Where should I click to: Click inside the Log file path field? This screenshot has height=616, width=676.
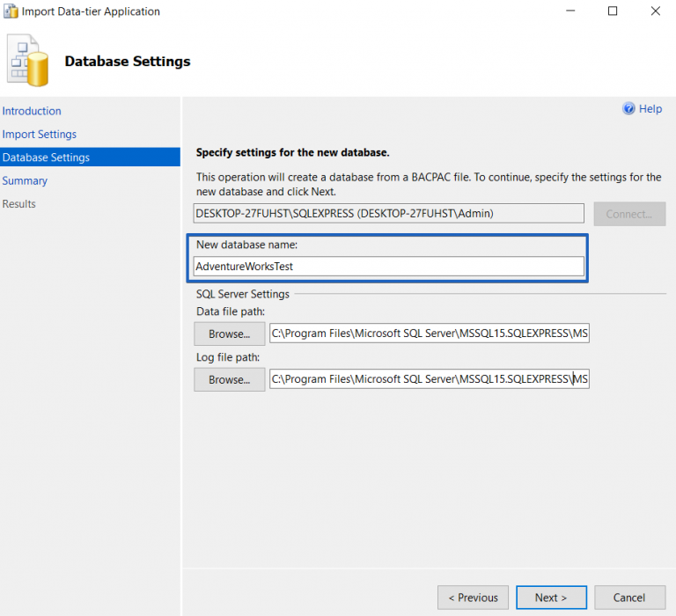tap(429, 379)
